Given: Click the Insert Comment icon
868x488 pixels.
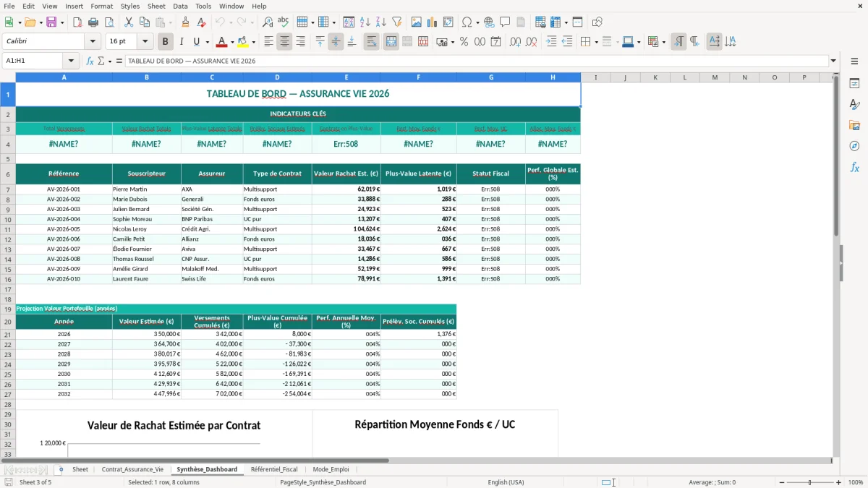Looking at the screenshot, I should coord(505,22).
